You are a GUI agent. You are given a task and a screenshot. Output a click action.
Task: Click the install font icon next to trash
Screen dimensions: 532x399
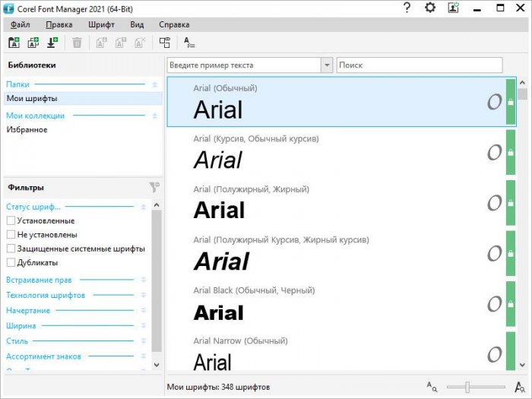click(x=101, y=43)
